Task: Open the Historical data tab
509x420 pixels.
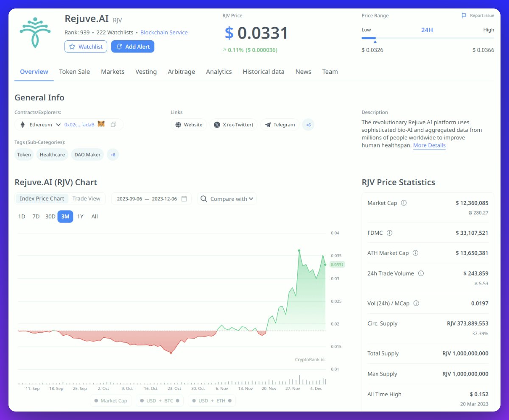Action: (x=263, y=72)
